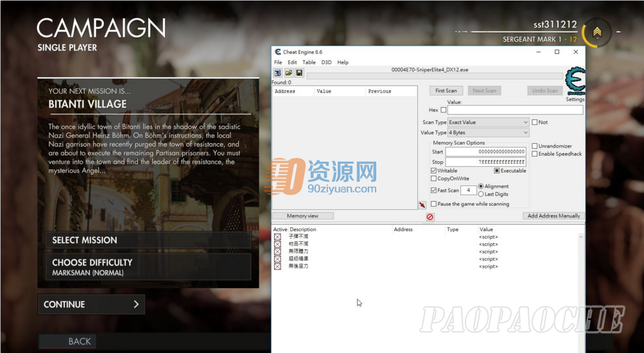Image resolution: width=644 pixels, height=353 pixels.
Task: Click the Cheat Engine logo above Settings
Action: pyautogui.click(x=575, y=82)
